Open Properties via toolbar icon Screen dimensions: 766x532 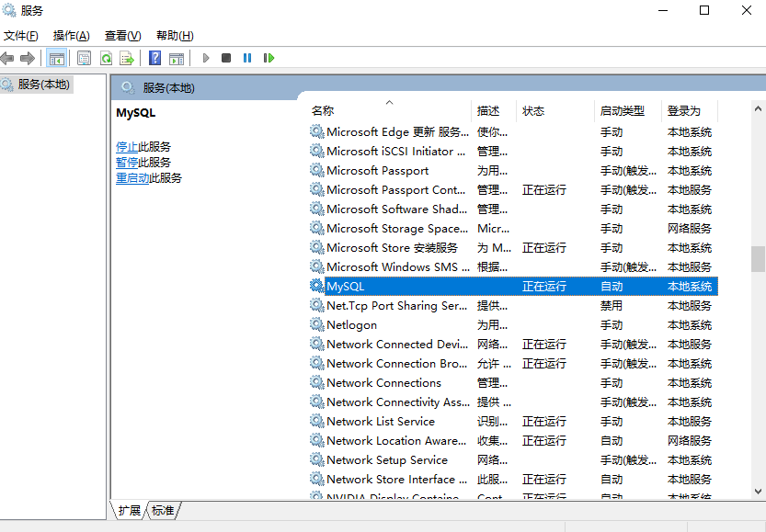click(84, 58)
